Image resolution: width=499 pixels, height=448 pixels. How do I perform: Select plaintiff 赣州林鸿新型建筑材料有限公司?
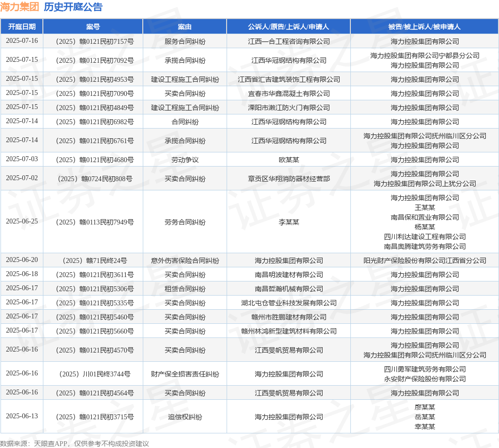tap(288, 331)
